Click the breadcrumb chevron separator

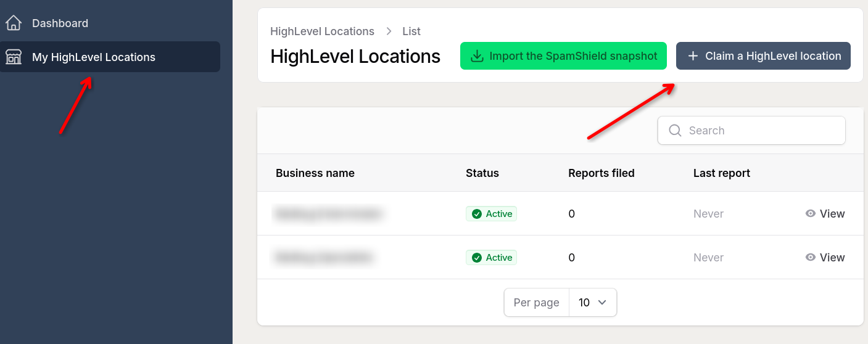coord(389,31)
